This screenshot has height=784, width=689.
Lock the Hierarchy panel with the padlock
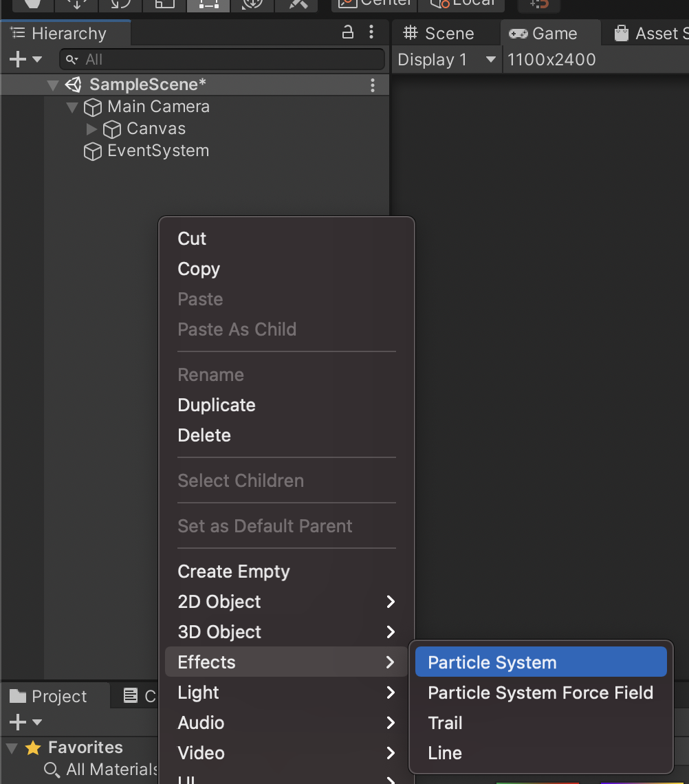(x=347, y=32)
